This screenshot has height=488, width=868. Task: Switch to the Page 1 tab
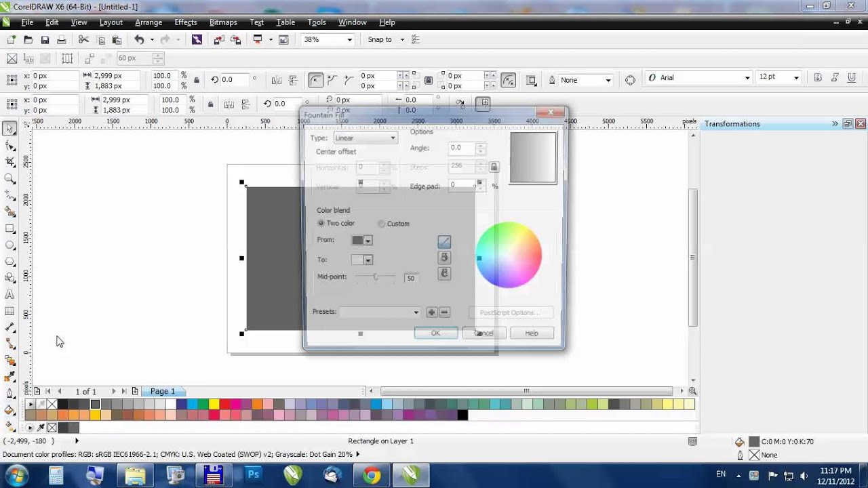click(x=163, y=391)
